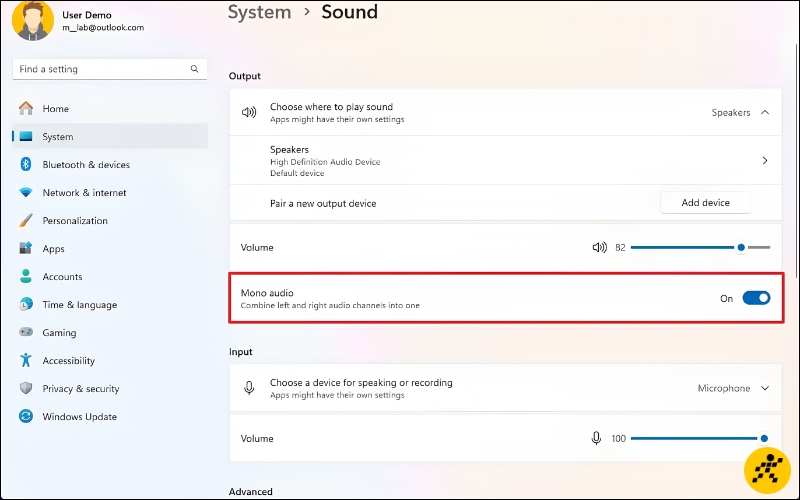This screenshot has width=800, height=500.
Task: Click the output volume value 82
Action: pyautogui.click(x=620, y=247)
